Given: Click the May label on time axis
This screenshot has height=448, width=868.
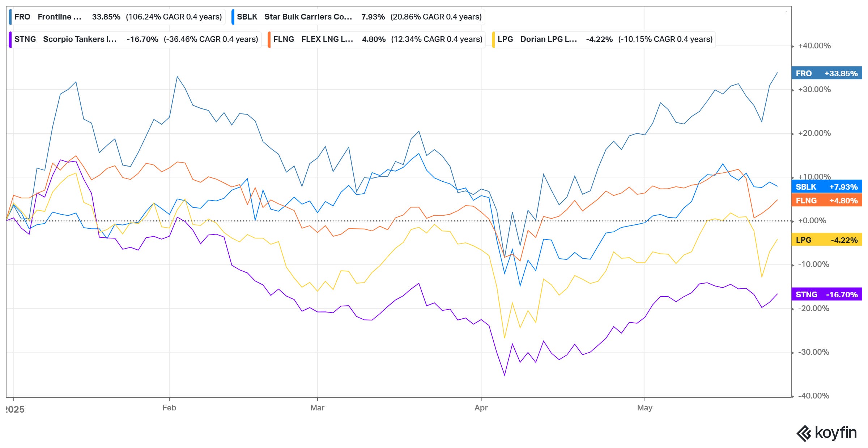Looking at the screenshot, I should coord(644,408).
